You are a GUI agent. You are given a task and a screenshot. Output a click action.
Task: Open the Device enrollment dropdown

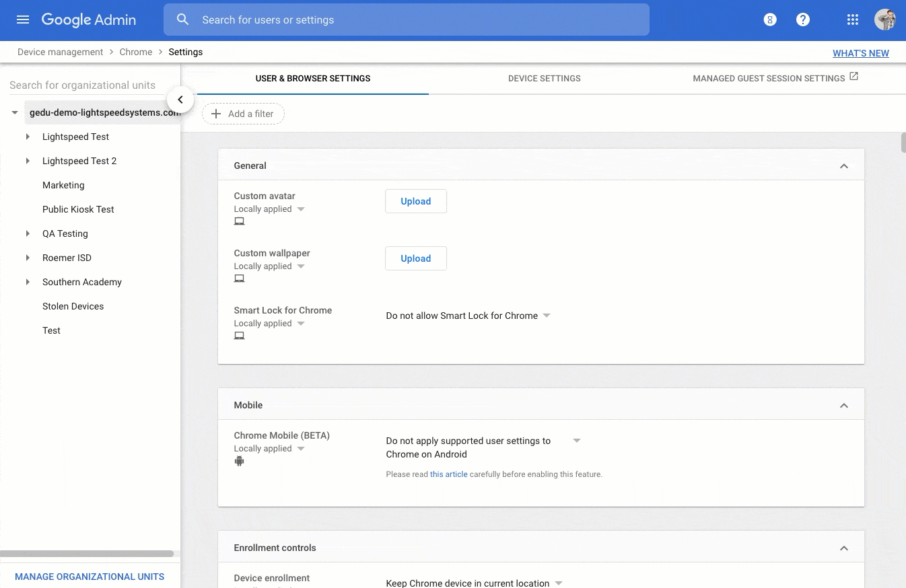(x=559, y=583)
